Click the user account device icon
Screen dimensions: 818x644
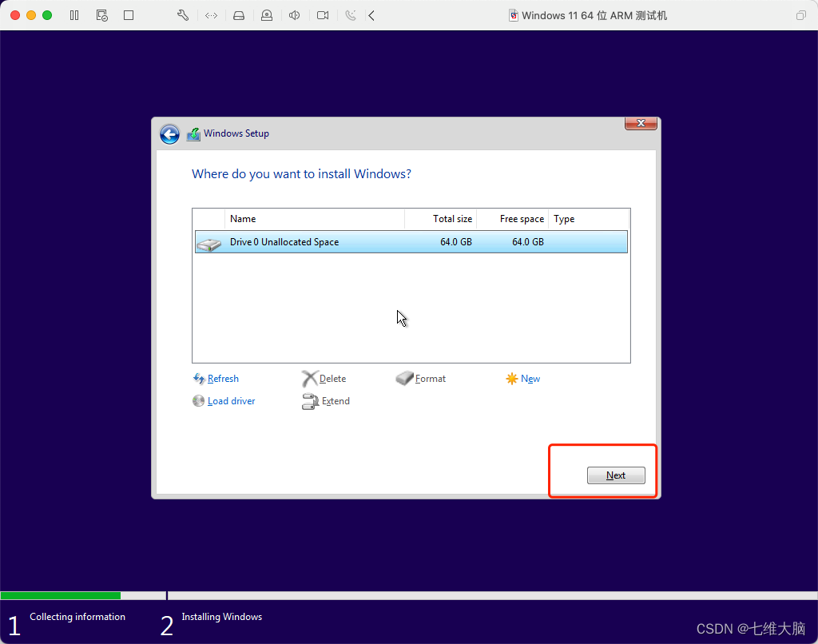[267, 16]
